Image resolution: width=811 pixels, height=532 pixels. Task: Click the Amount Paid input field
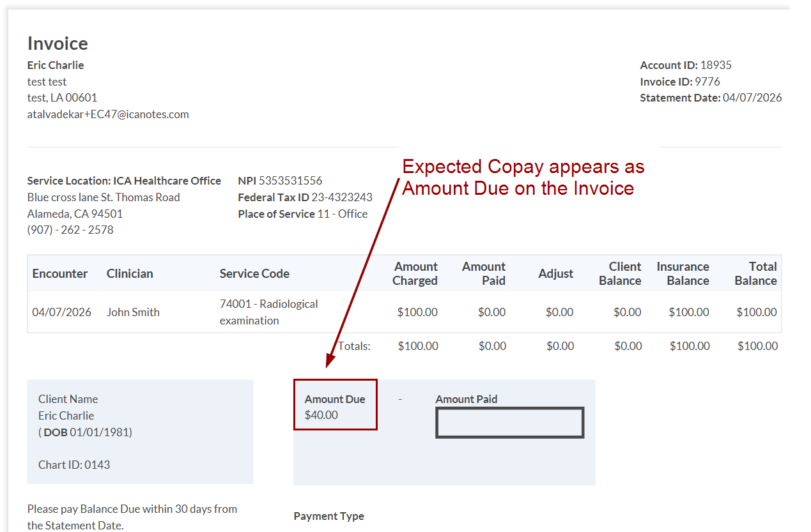pyautogui.click(x=509, y=423)
